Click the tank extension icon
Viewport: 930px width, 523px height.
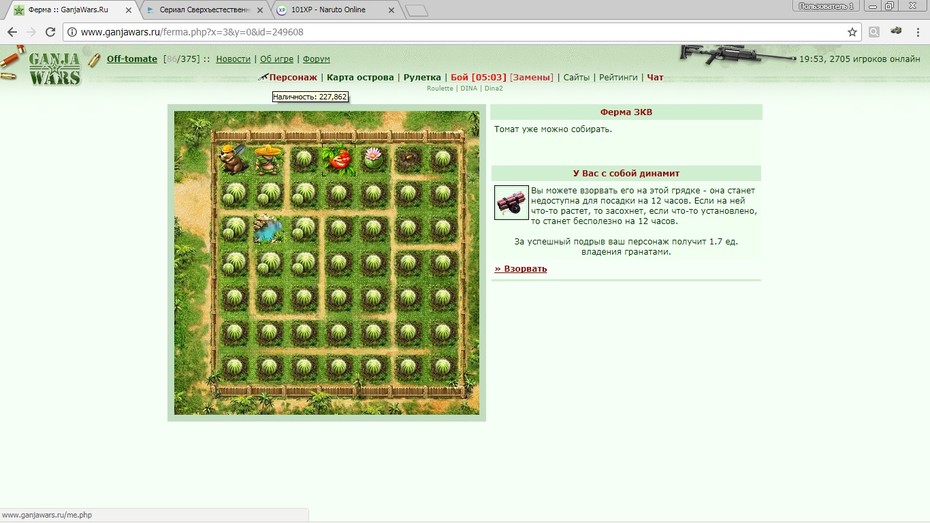(x=896, y=31)
